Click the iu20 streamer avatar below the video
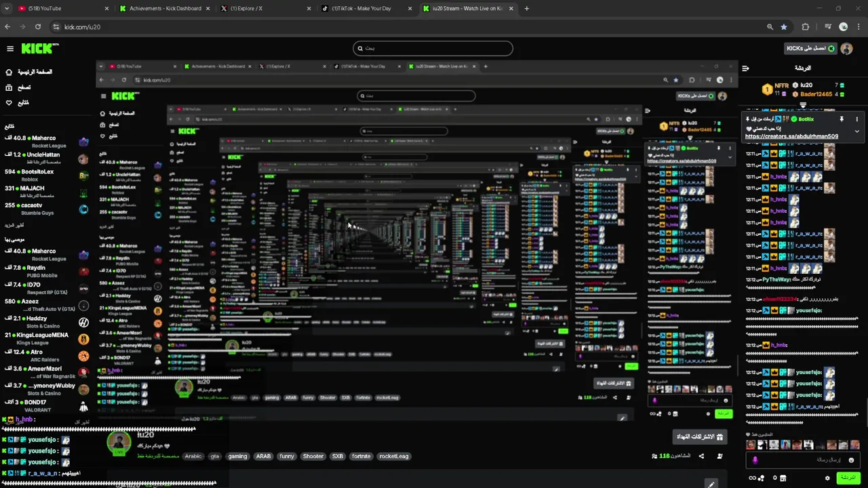 point(119,443)
